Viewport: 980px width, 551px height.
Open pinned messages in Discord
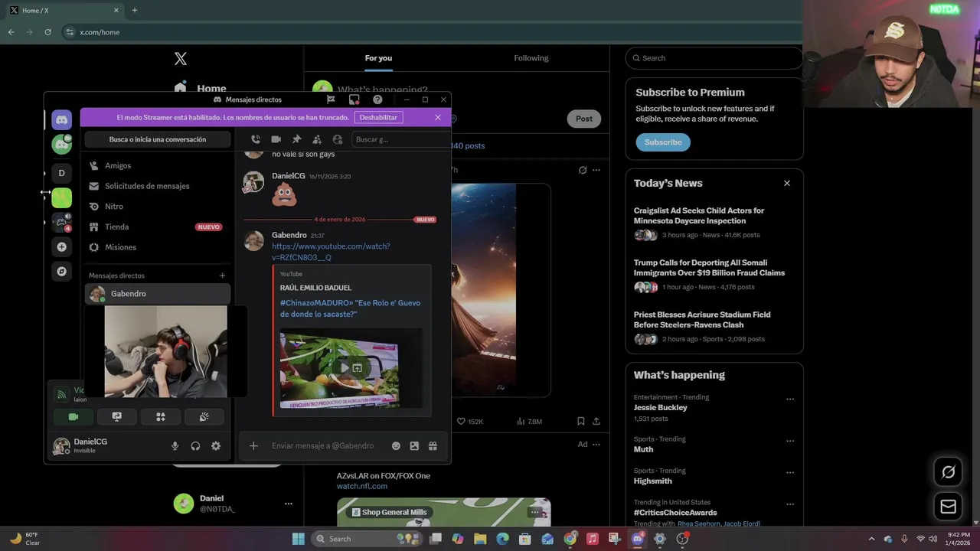296,139
